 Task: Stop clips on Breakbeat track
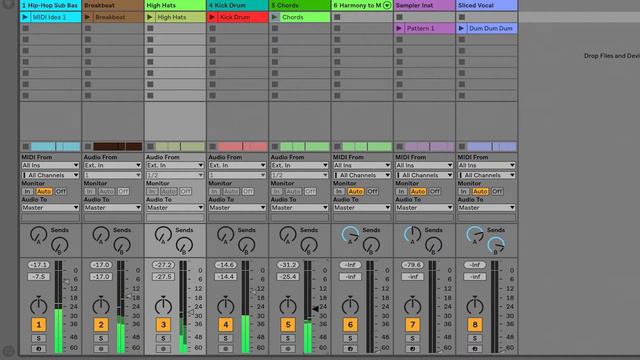pos(88,147)
